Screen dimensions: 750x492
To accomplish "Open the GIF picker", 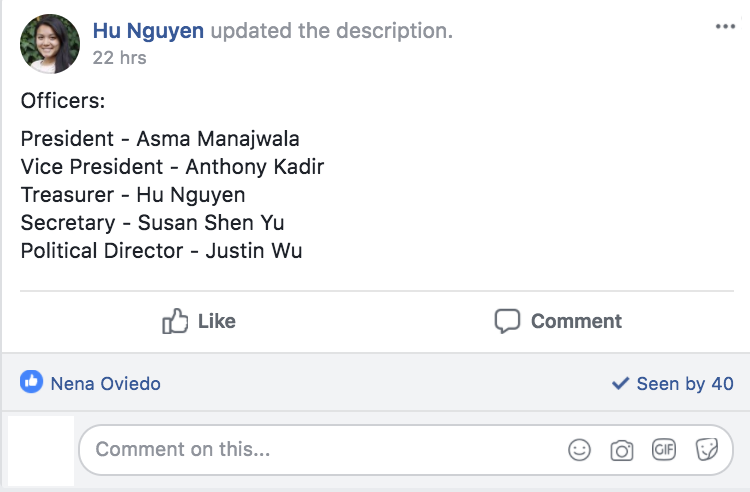I will click(x=664, y=449).
